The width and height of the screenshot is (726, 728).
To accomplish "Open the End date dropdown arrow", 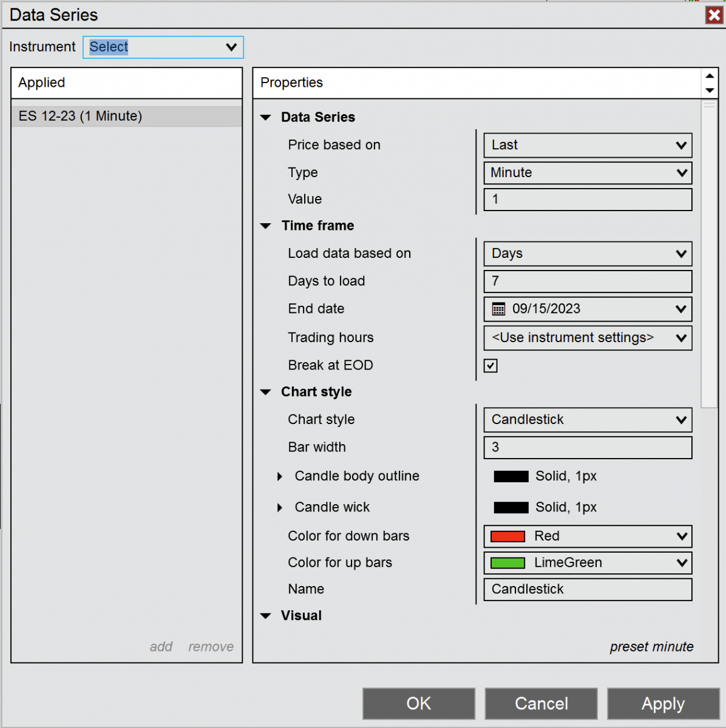I will click(681, 309).
